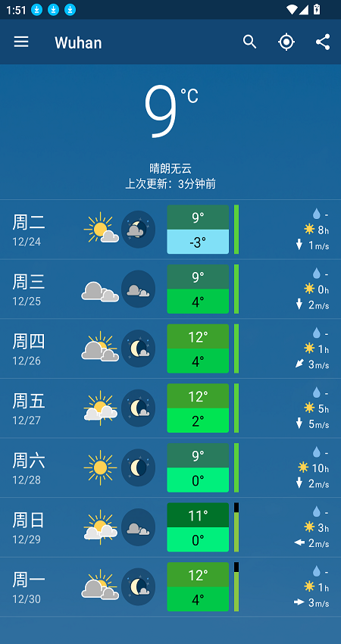Viewport: 341px width, 644px height.
Task: Tap 周日 left-pointing wind direction arrow
Action: (x=299, y=542)
